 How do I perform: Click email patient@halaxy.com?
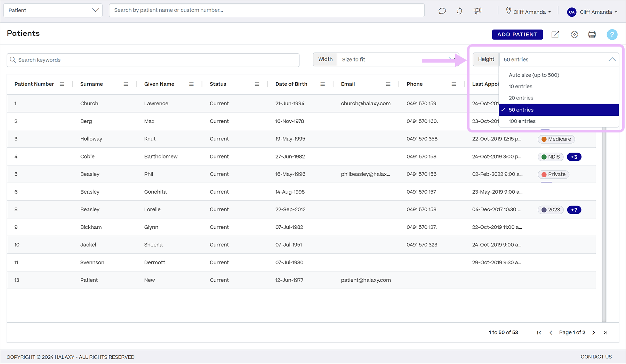[x=366, y=280]
